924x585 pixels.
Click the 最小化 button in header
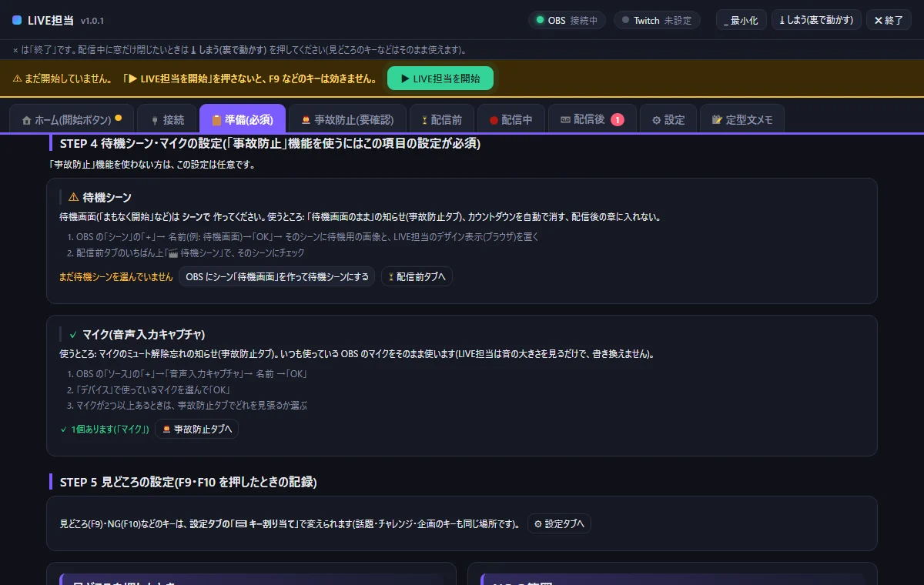[x=742, y=20]
